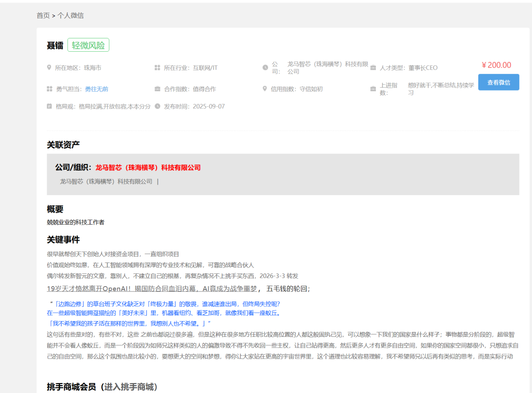This screenshot has width=532, height=393.
Task: Open the 19岁天才愤然离开OpenAI article link
Action: click(152, 289)
